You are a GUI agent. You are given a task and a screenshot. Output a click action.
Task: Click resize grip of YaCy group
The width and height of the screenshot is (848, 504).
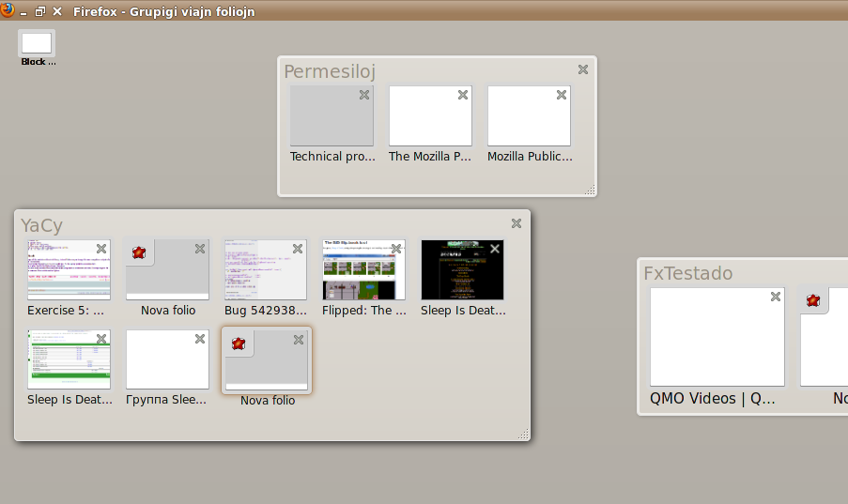[524, 435]
